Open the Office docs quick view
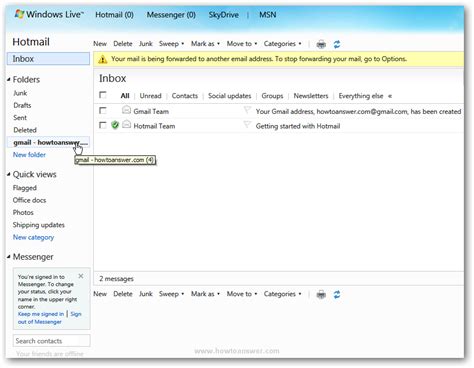Image resolution: width=474 pixels, height=368 pixels. [x=29, y=200]
